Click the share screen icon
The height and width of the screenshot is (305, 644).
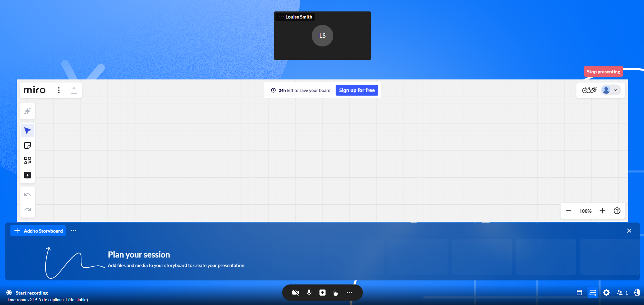(323, 293)
